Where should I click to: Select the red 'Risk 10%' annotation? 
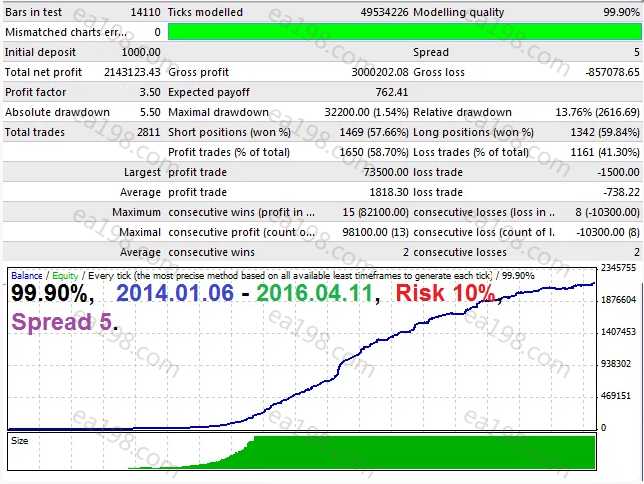445,293
